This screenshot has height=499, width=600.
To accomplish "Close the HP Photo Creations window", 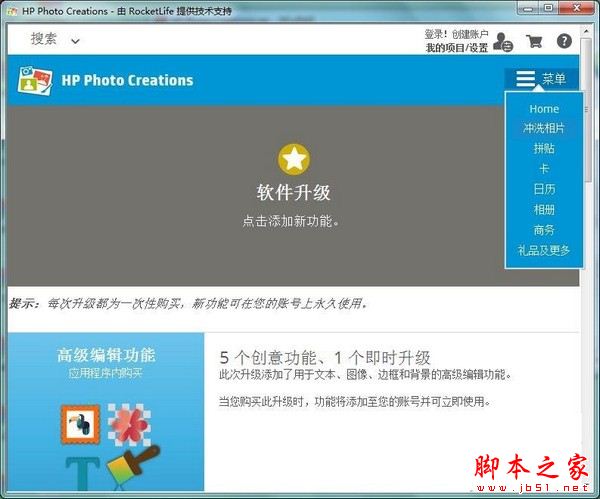I will [x=577, y=8].
